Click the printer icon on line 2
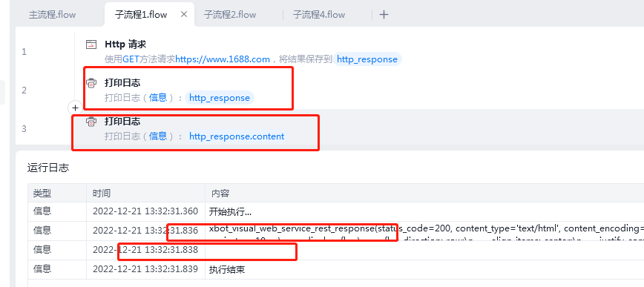This screenshot has width=644, height=287. 91,83
